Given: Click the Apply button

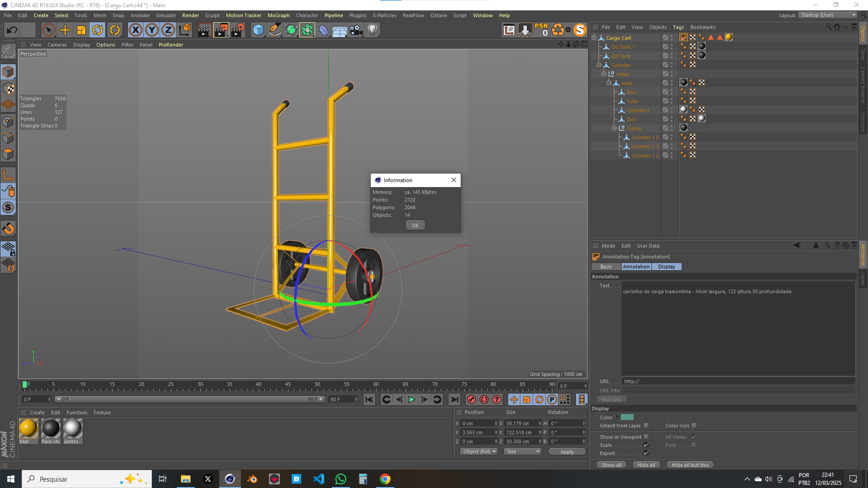Looking at the screenshot, I should (567, 452).
